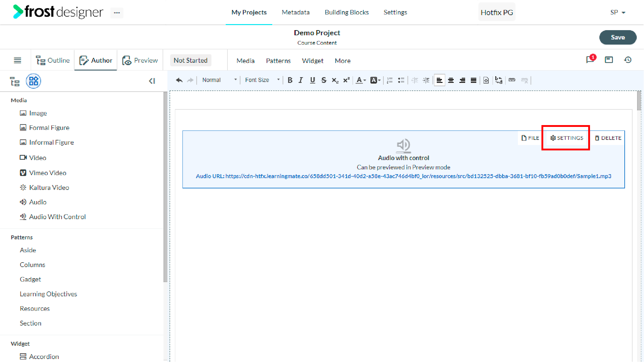
Task: Click the undo arrow in editor toolbar
Action: (179, 80)
